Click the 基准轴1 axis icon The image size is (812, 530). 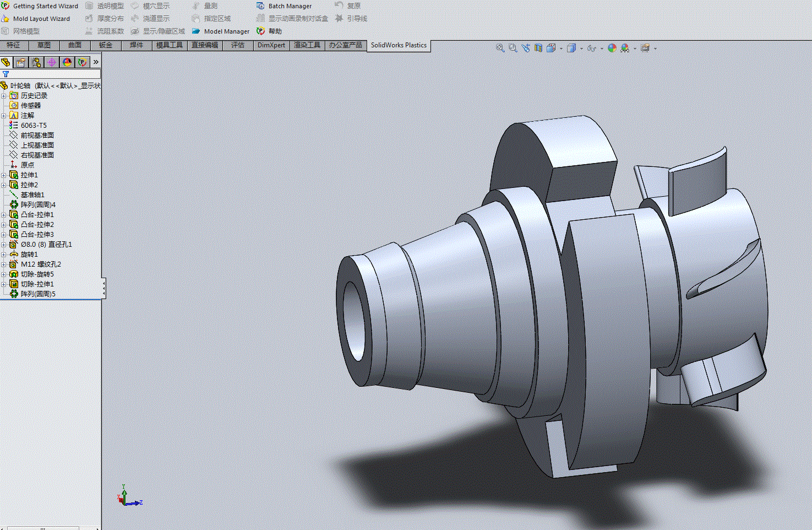(x=14, y=194)
